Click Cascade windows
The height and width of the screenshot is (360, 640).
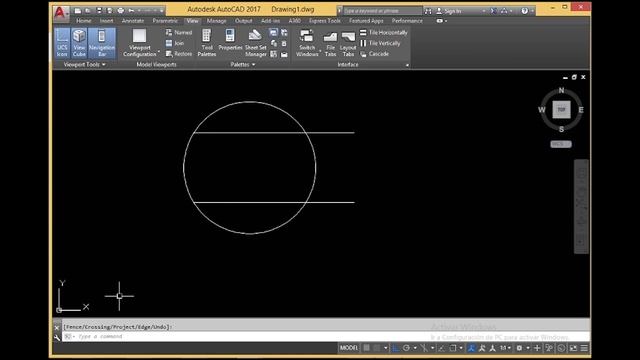pos(374,53)
